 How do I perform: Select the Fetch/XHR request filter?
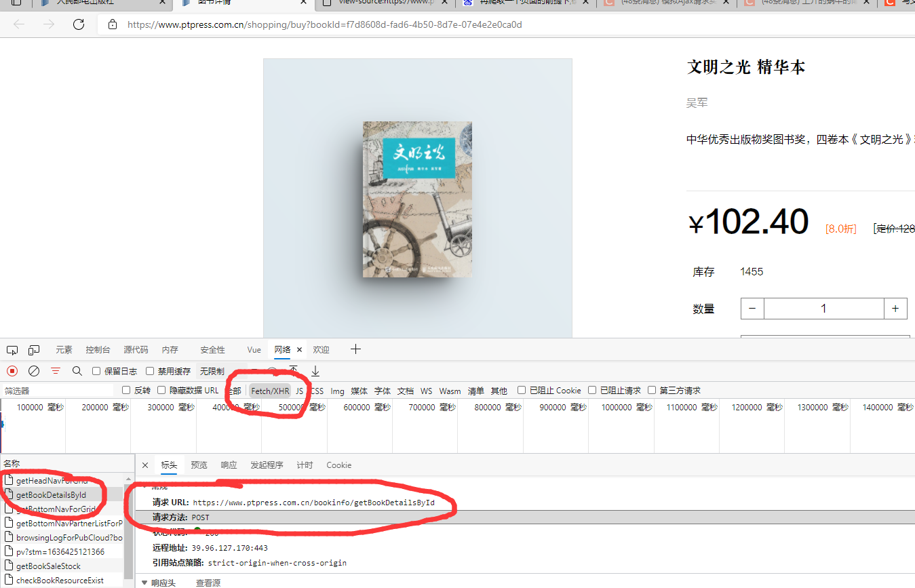(x=270, y=391)
